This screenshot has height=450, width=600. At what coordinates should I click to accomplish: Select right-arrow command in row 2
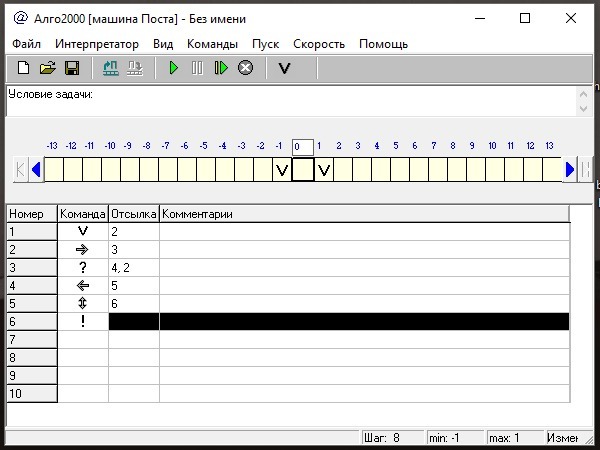83,249
